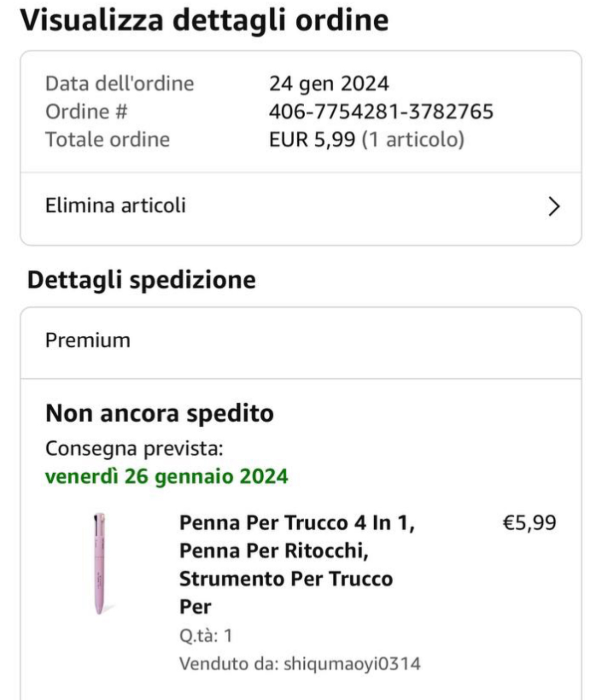Click the order date 24 gen 2024
The image size is (602, 700).
(329, 84)
